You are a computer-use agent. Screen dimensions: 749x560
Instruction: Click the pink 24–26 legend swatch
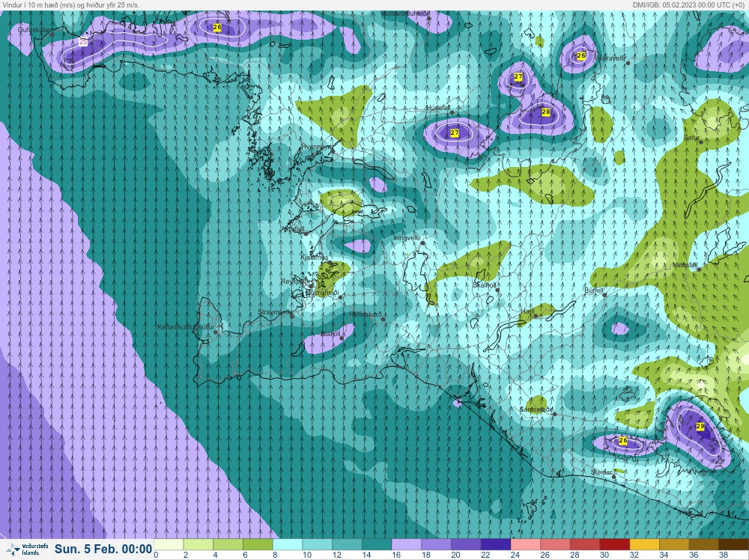[x=526, y=545]
